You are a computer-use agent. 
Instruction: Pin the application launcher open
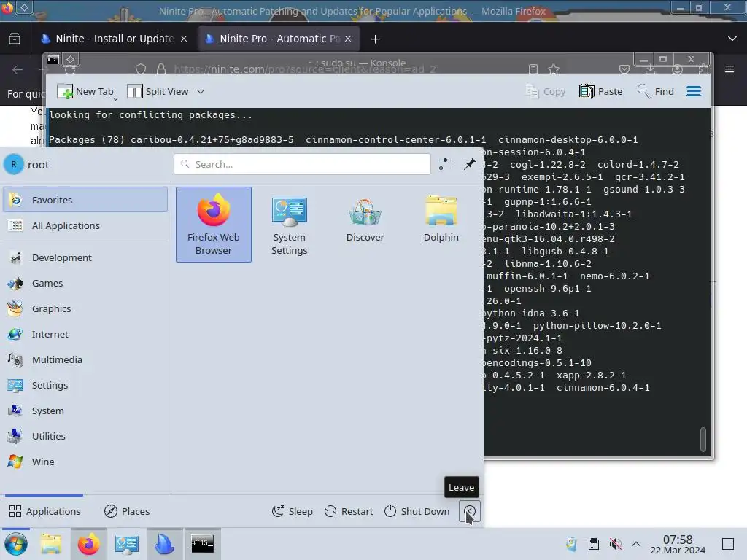pos(469,164)
